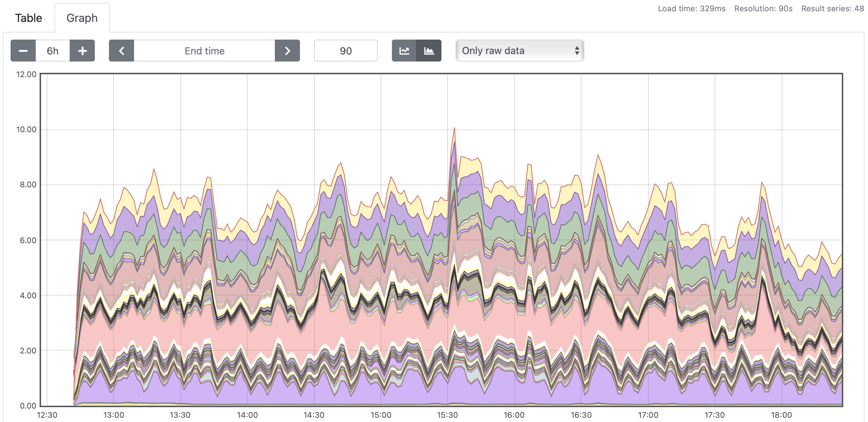Decrease time range with minus button
Viewport: 868px width, 422px height.
coord(23,51)
